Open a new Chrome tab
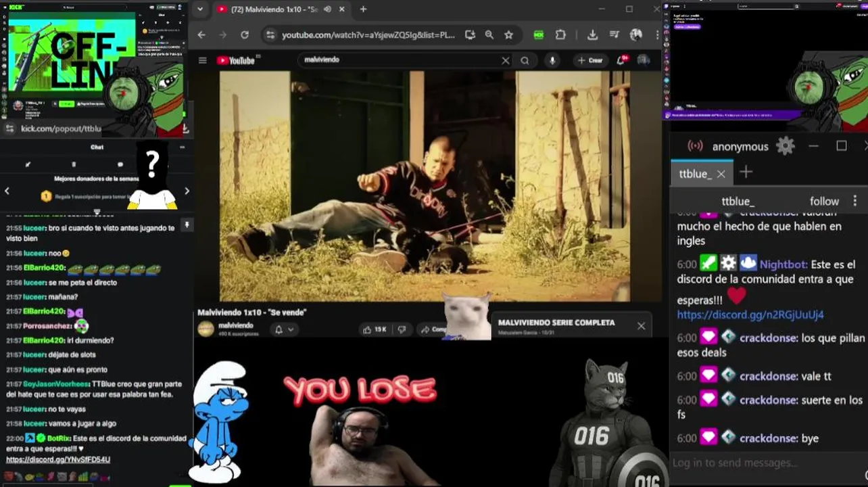Screen dimensions: 868x487 tap(363, 9)
